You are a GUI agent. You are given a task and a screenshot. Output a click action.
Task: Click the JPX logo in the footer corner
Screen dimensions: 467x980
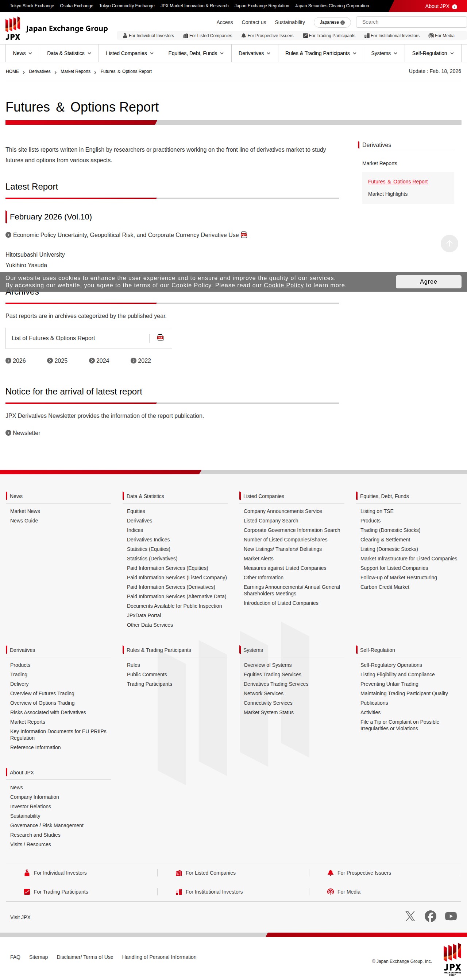pyautogui.click(x=452, y=959)
